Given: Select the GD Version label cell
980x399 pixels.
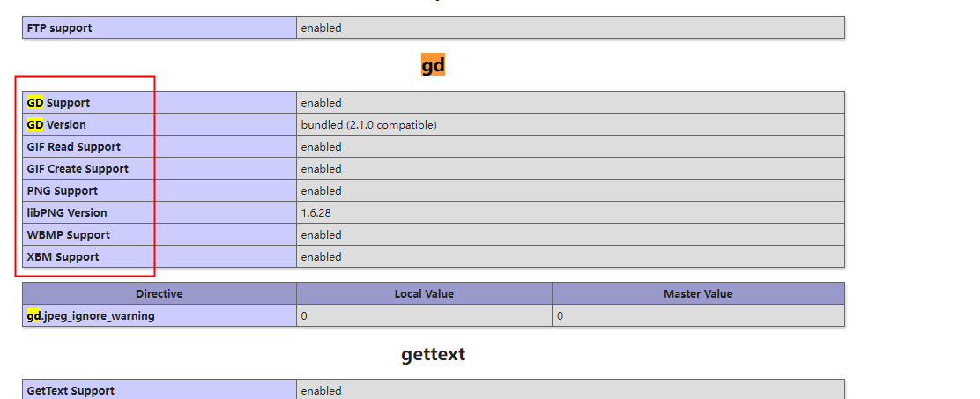Looking at the screenshot, I should [56, 125].
